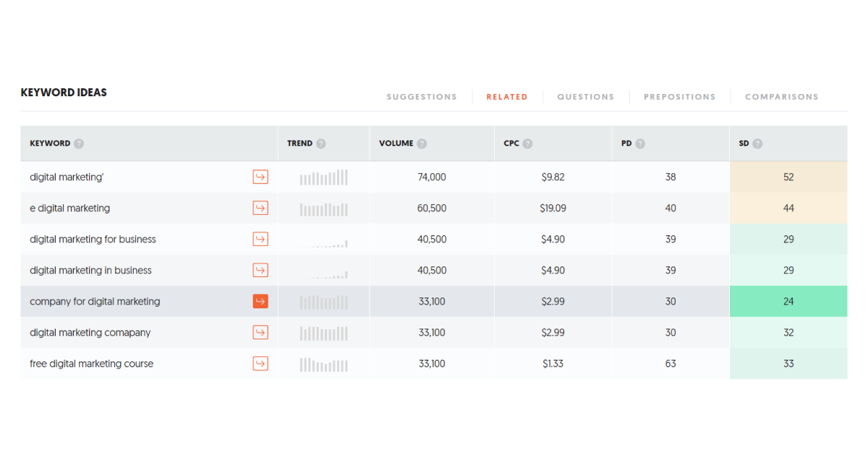Click arrow icon beside "digital marketing'" keyword
This screenshot has height=456, width=868.
(x=260, y=177)
